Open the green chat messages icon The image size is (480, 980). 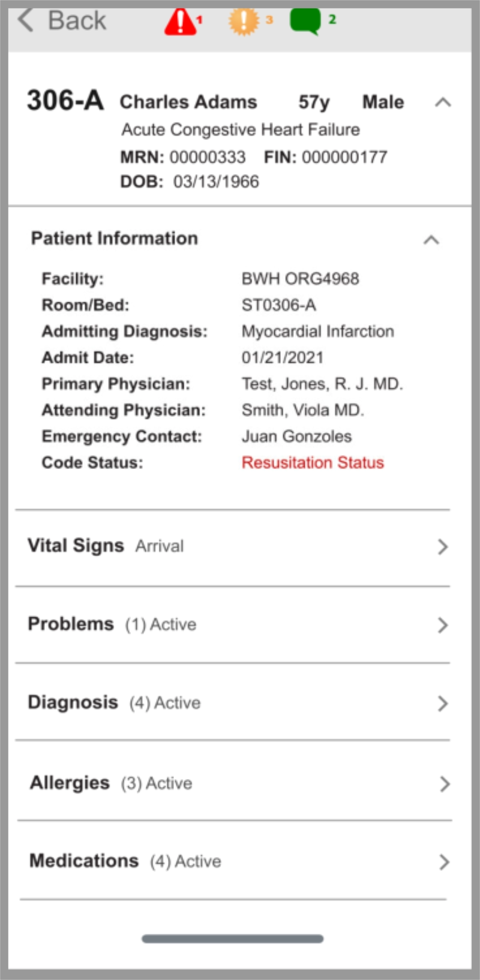coord(305,21)
